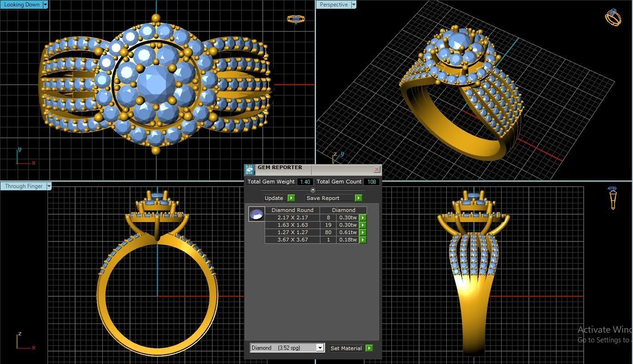Viewport: 633px width, 364px height.
Task: Click the Gem Reporter panel icon
Action: click(249, 170)
